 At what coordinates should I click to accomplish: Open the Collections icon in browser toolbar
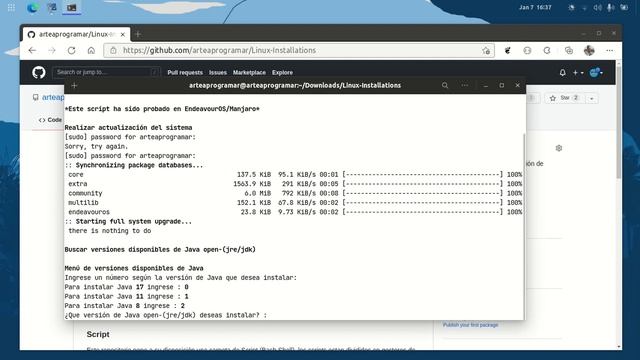[569, 51]
